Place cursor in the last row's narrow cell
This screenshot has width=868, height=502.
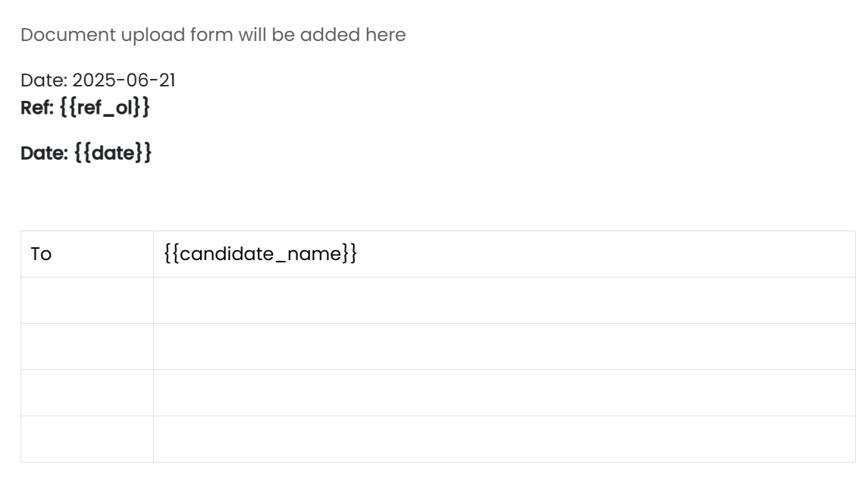pyautogui.click(x=87, y=439)
